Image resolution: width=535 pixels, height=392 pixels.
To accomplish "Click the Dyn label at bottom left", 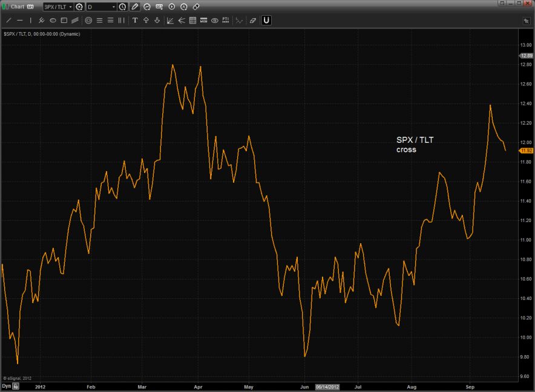I will pos(6,385).
